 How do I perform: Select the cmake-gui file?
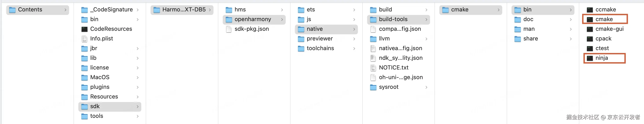(609, 29)
